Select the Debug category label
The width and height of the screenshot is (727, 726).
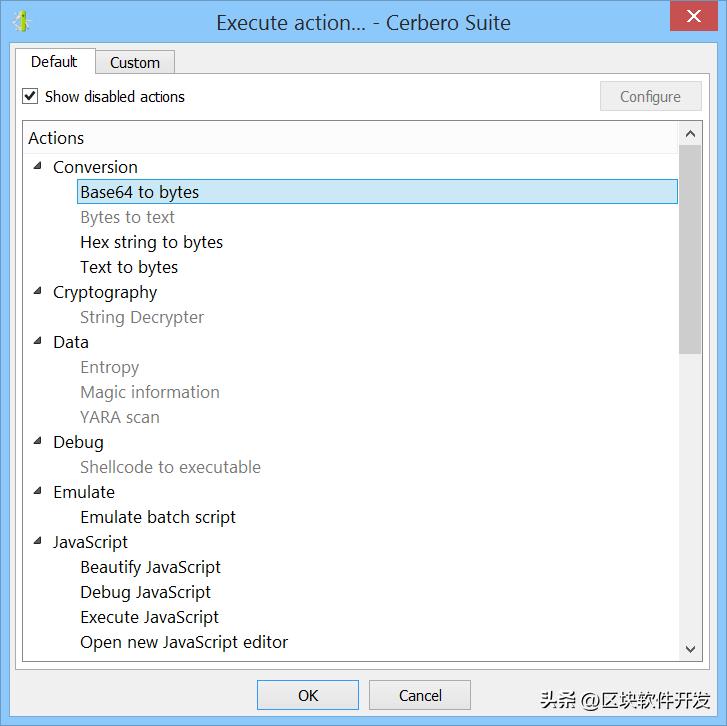[x=78, y=442]
